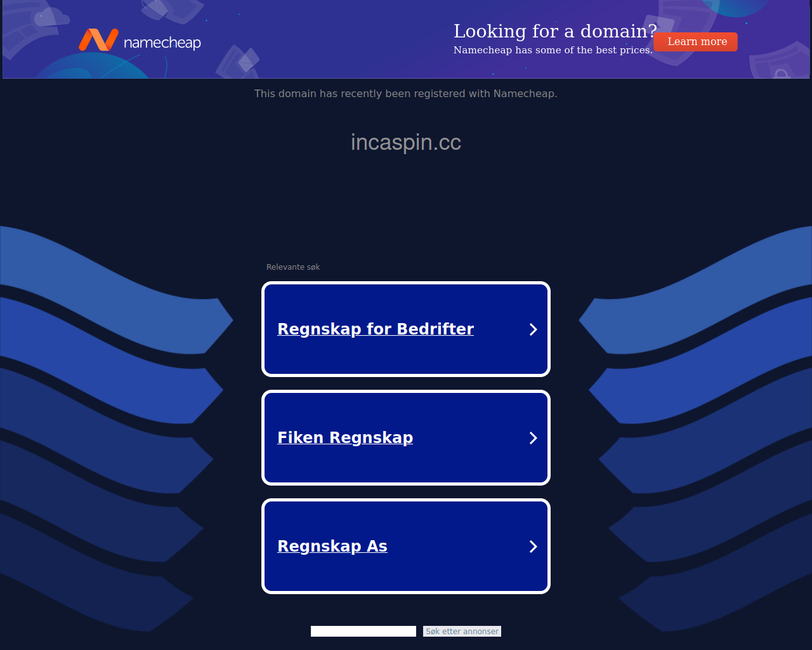This screenshot has width=812, height=650.
Task: Click the namecheap wordmark in banner
Action: coord(162,43)
